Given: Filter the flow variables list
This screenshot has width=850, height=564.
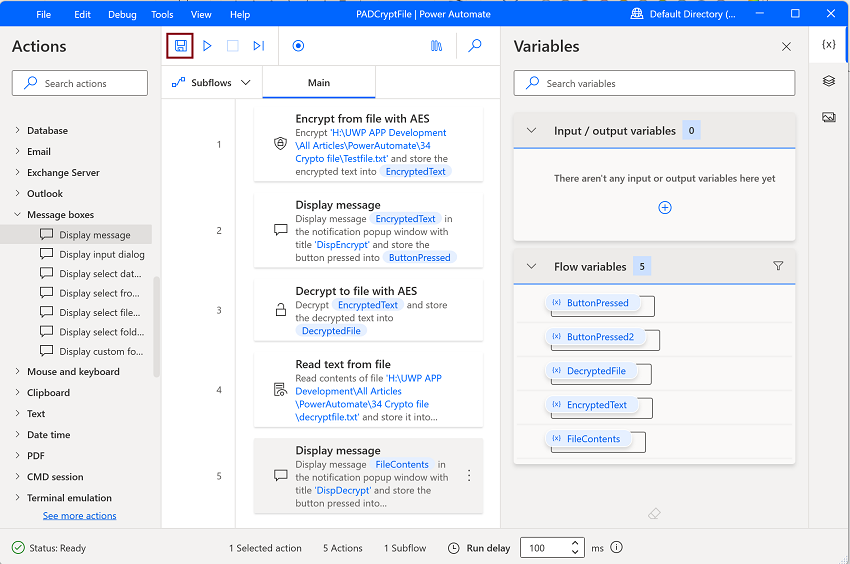Looking at the screenshot, I should coord(778,267).
